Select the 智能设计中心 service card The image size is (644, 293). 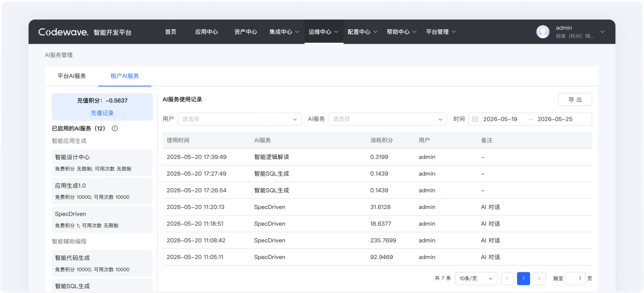coord(102,163)
